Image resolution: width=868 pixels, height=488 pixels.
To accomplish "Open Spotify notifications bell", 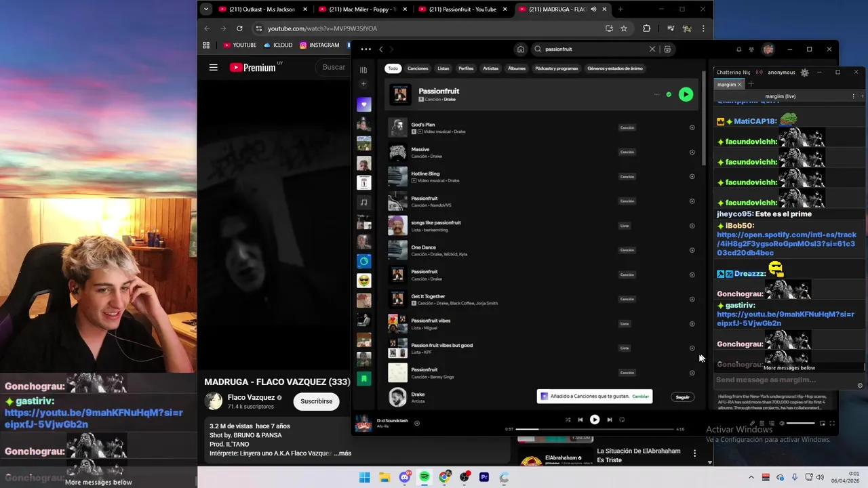I will click(738, 49).
